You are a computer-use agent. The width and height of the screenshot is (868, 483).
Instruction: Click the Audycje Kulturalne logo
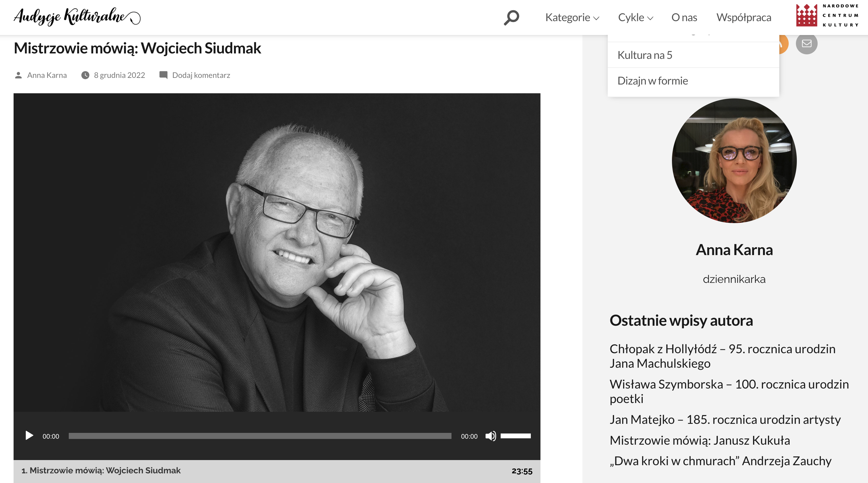click(77, 17)
